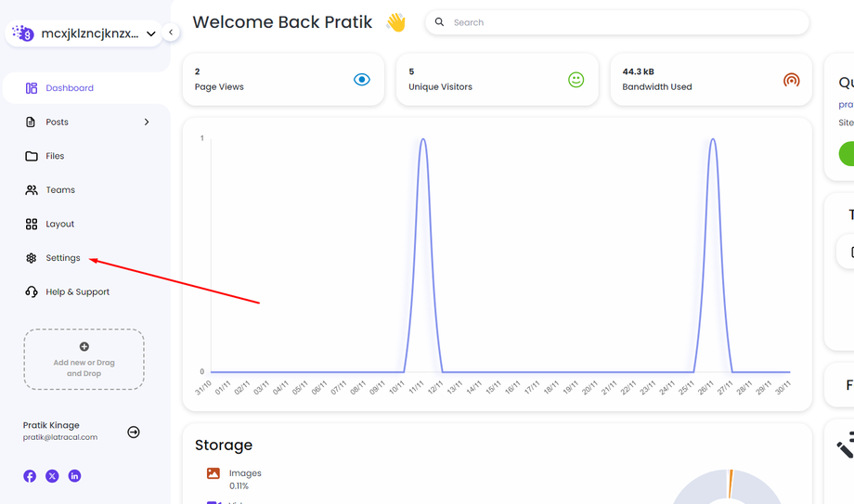The image size is (854, 504).
Task: Click the page views eye icon
Action: [x=362, y=80]
